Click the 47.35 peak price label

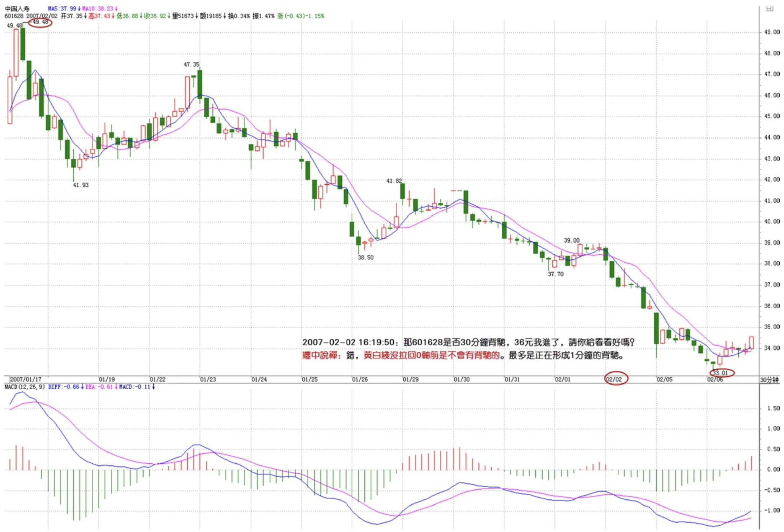coord(191,65)
